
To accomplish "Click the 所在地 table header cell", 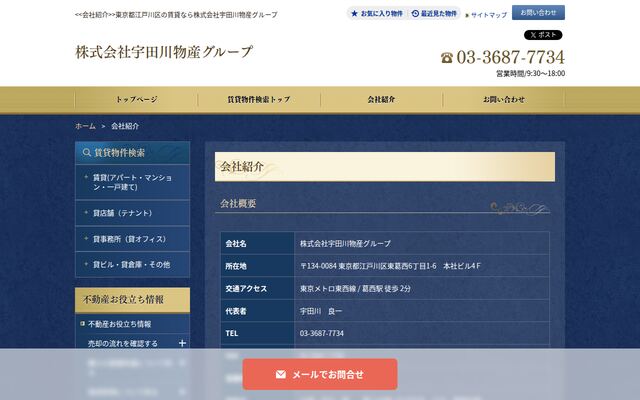I will click(x=258, y=266).
